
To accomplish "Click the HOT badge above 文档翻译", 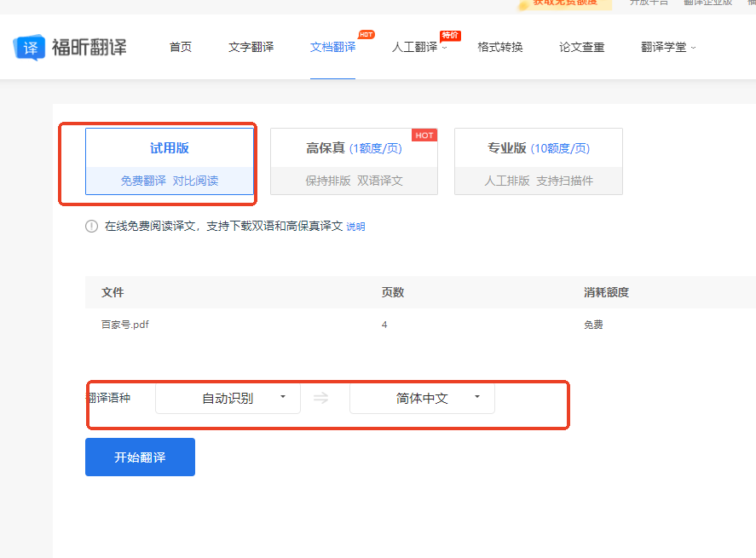I will (366, 35).
